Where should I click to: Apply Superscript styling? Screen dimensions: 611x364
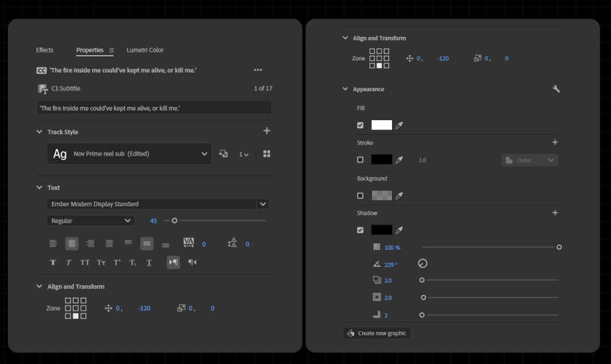coord(117,263)
